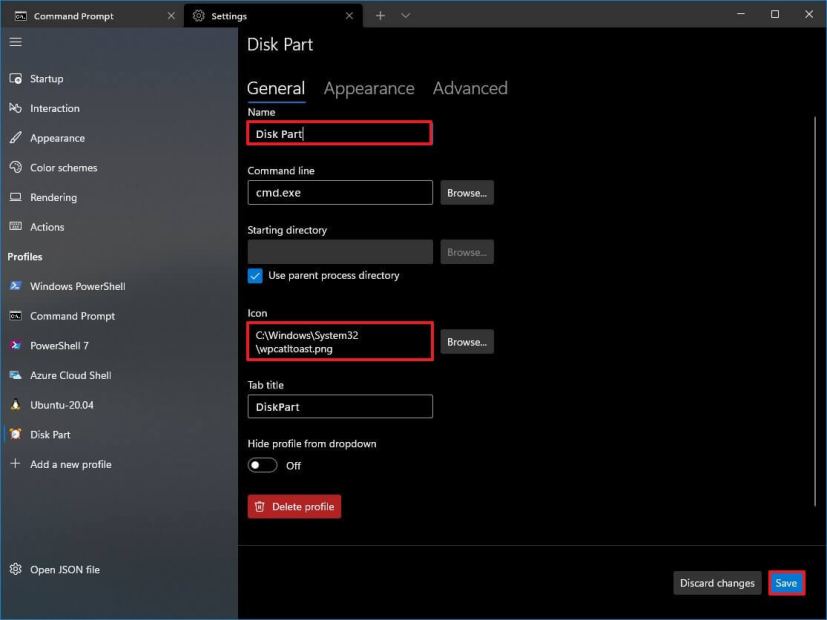The image size is (827, 620).
Task: Open Interaction settings page
Action: tap(55, 108)
